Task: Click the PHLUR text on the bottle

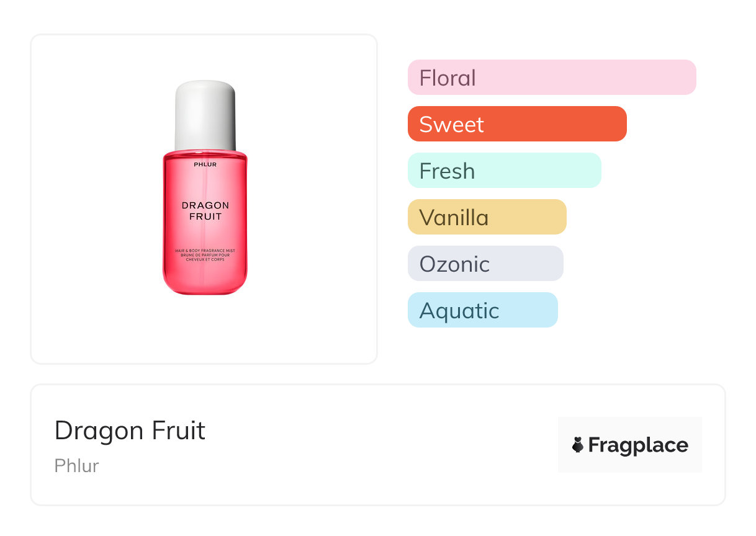Action: pos(205,164)
